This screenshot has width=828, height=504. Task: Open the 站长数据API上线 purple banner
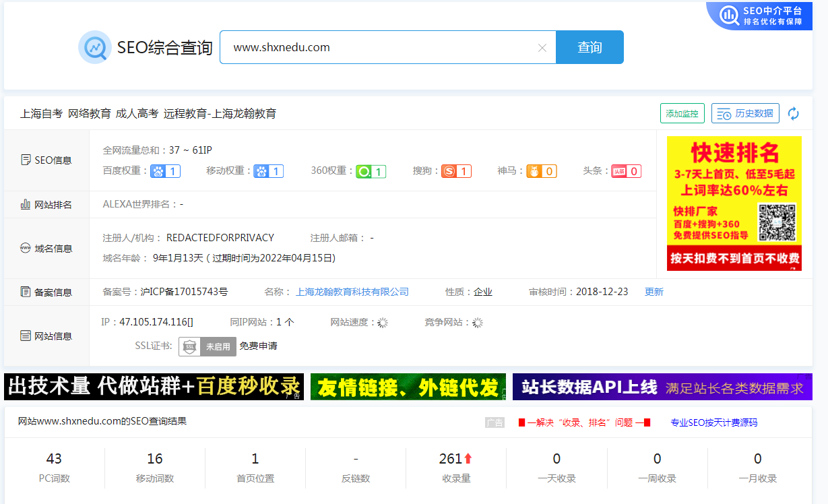[662, 387]
